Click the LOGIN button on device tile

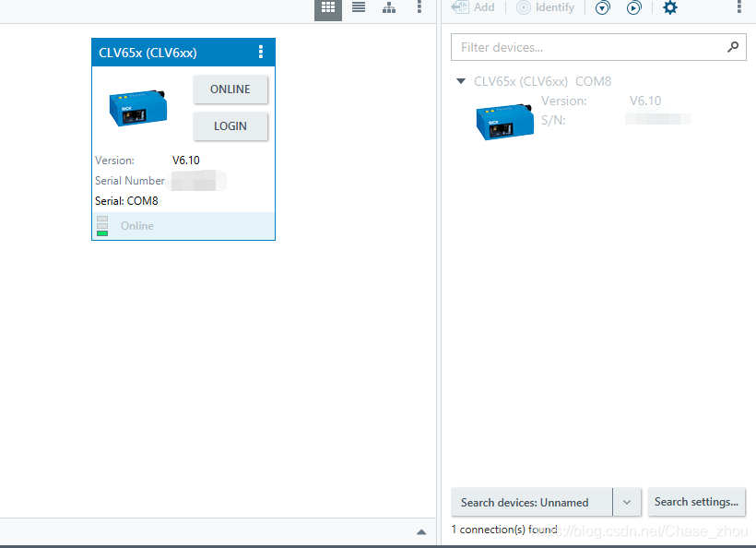230,125
